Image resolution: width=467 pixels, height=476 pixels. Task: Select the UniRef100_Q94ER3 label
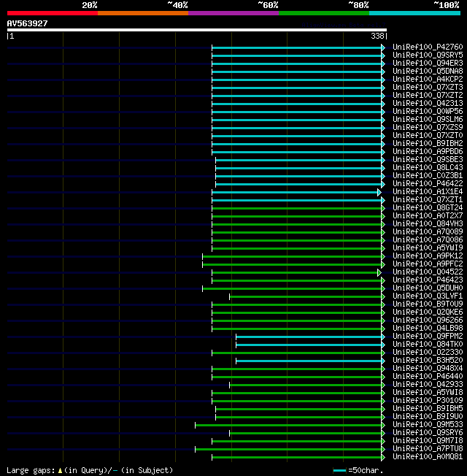(428, 63)
